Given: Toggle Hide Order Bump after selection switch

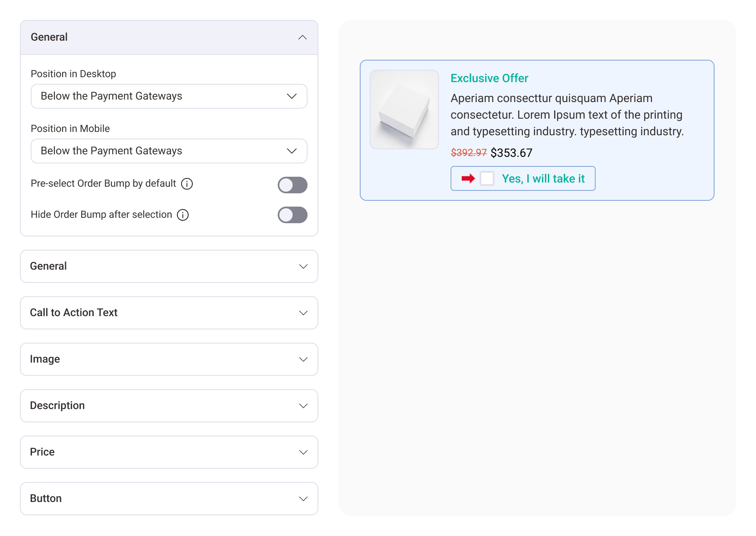Looking at the screenshot, I should click(293, 215).
